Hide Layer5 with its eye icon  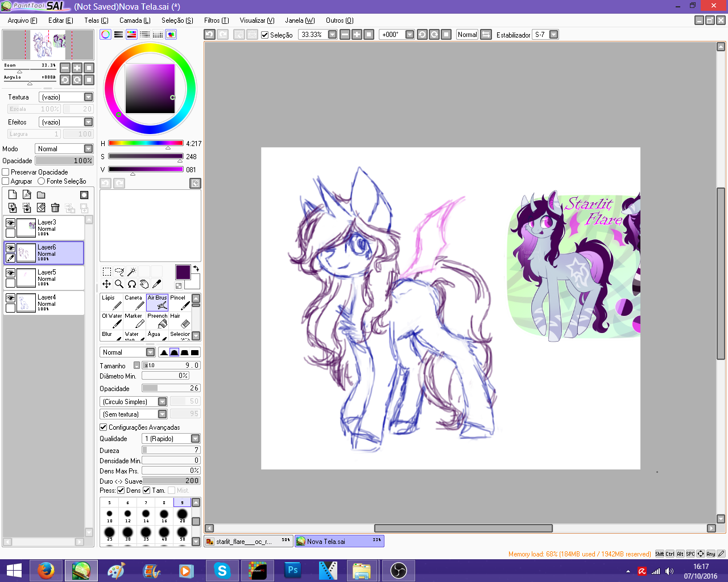point(10,273)
